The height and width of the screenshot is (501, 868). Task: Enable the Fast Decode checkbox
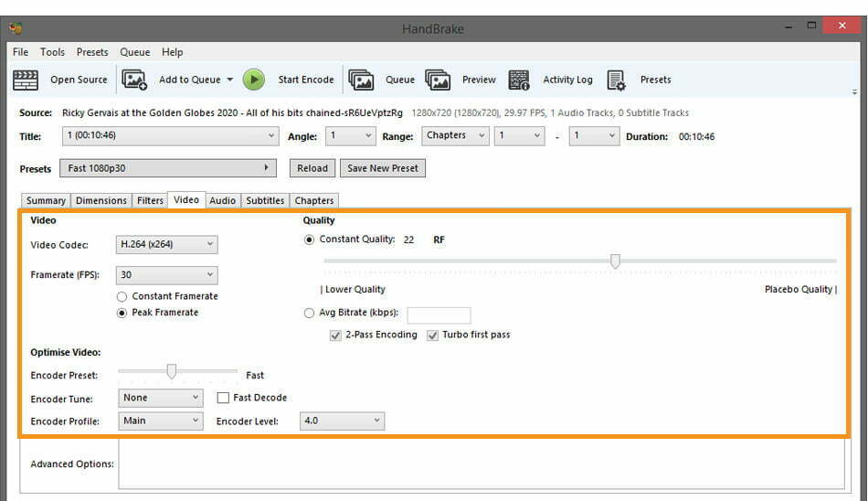(x=223, y=398)
